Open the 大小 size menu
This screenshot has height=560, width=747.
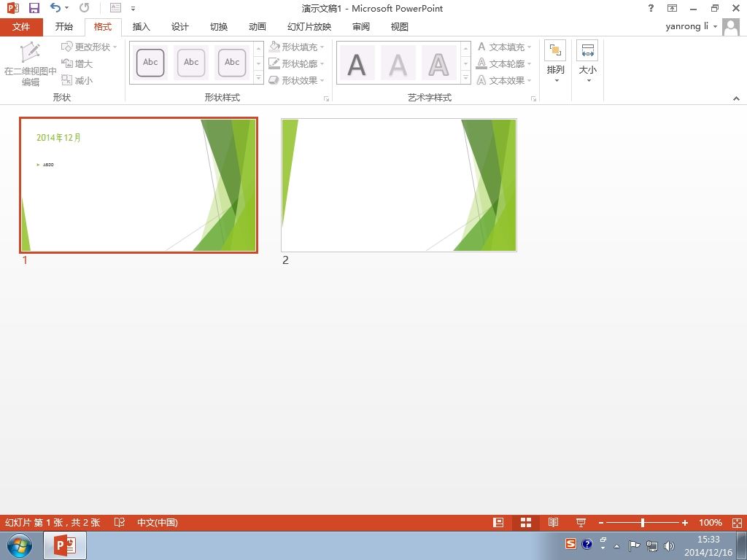click(587, 63)
